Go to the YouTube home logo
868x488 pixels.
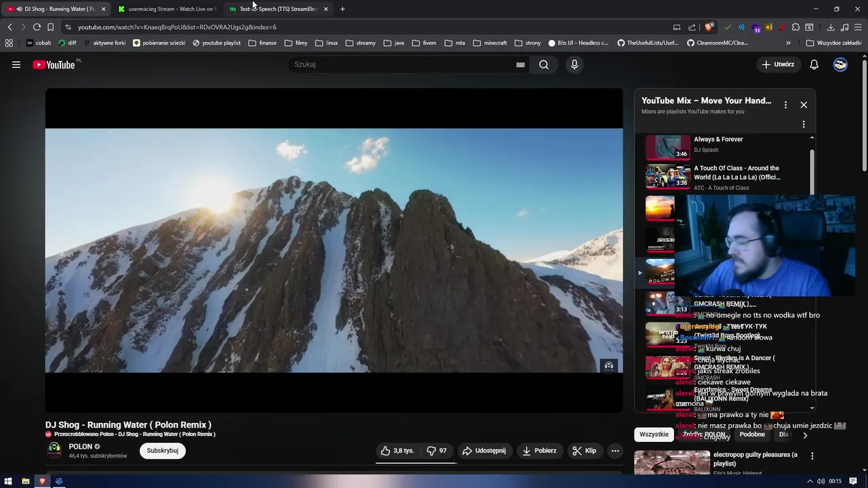pyautogui.click(x=54, y=64)
